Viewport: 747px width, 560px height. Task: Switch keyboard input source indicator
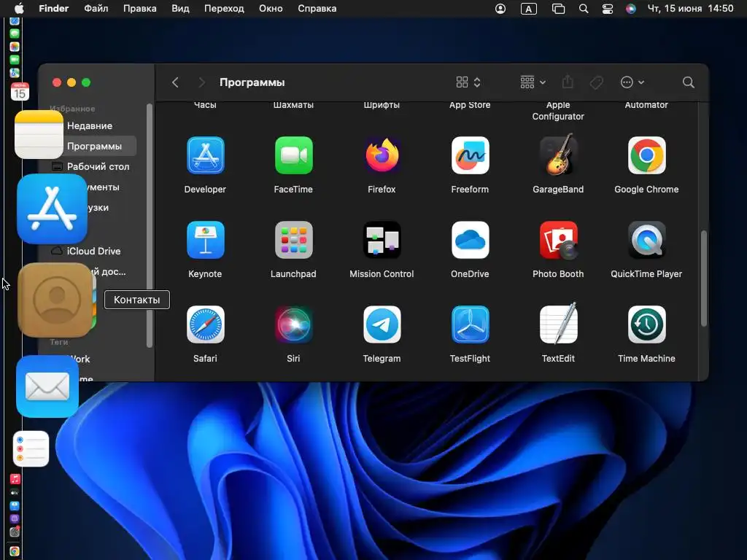528,9
